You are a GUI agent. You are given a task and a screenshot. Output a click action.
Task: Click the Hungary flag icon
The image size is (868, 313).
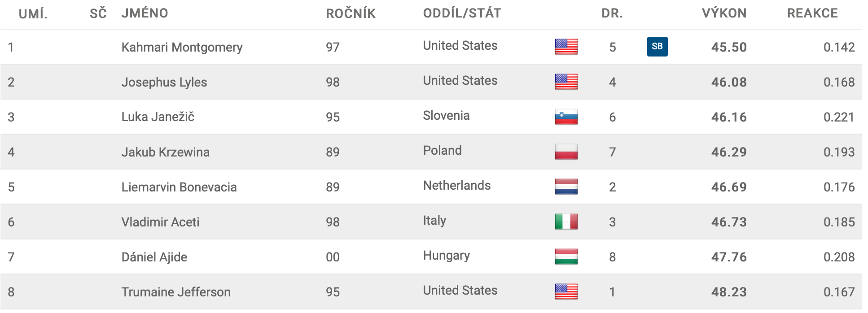point(566,256)
